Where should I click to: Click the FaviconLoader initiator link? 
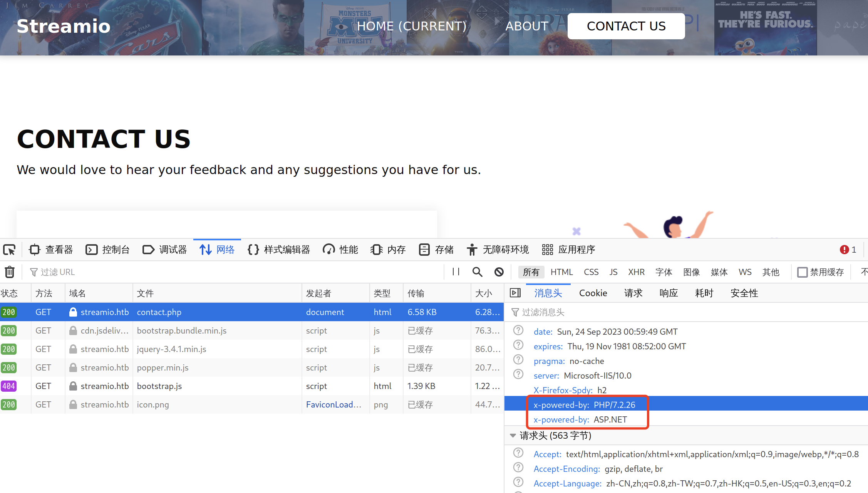(x=333, y=404)
